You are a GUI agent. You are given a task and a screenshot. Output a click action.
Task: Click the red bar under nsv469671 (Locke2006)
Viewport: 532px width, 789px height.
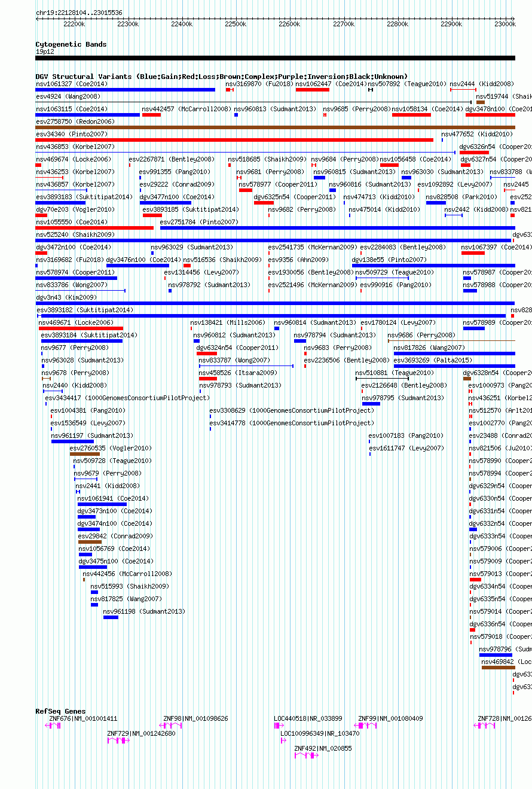(81, 328)
